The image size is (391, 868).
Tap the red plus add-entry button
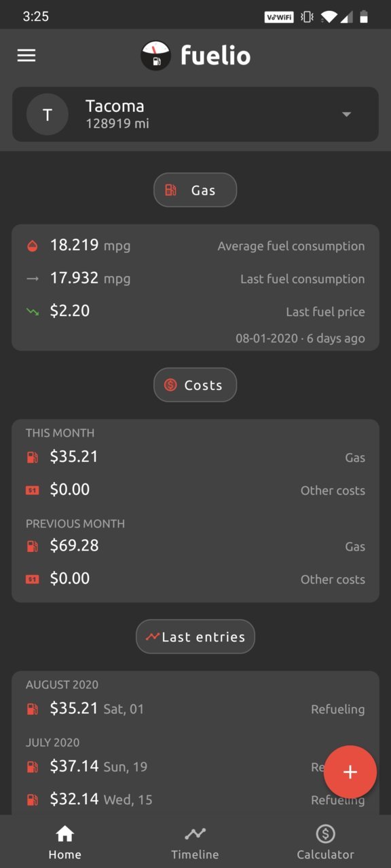(350, 772)
